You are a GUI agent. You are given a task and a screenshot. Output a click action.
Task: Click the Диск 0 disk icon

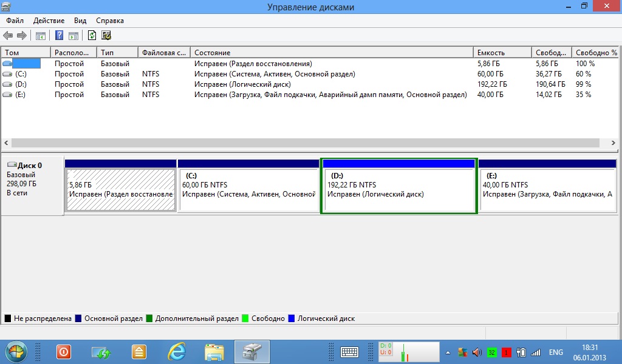click(x=12, y=165)
